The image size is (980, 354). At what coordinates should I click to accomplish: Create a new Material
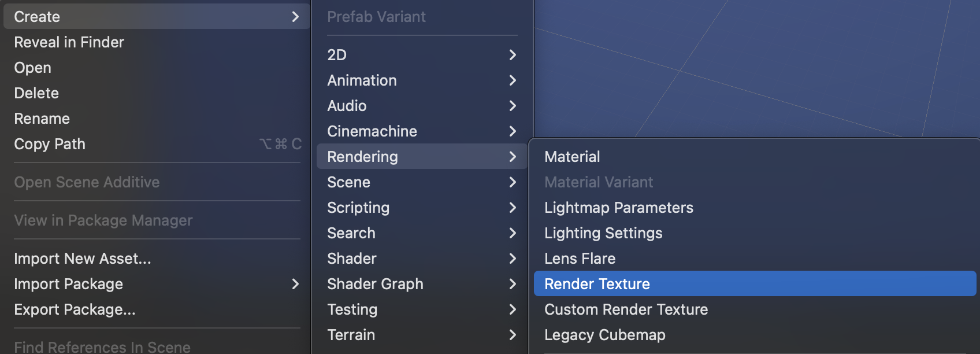572,156
